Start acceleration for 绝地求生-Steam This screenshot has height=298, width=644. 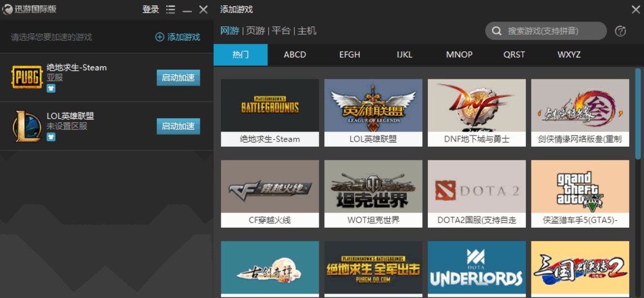click(x=178, y=78)
